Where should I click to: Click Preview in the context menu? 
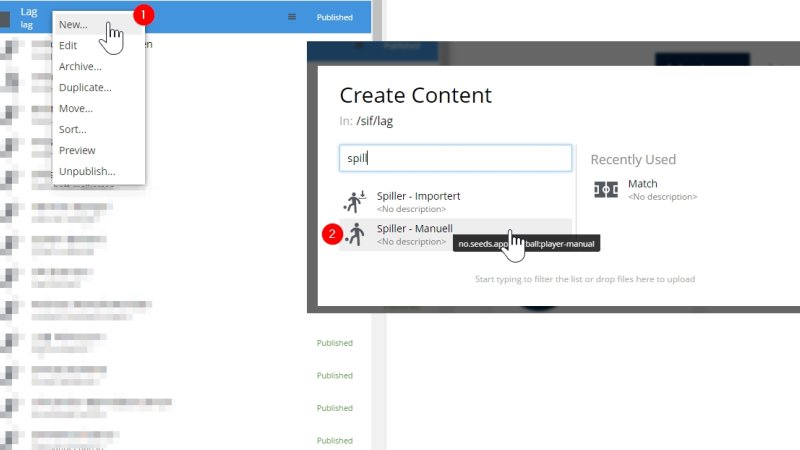click(77, 150)
